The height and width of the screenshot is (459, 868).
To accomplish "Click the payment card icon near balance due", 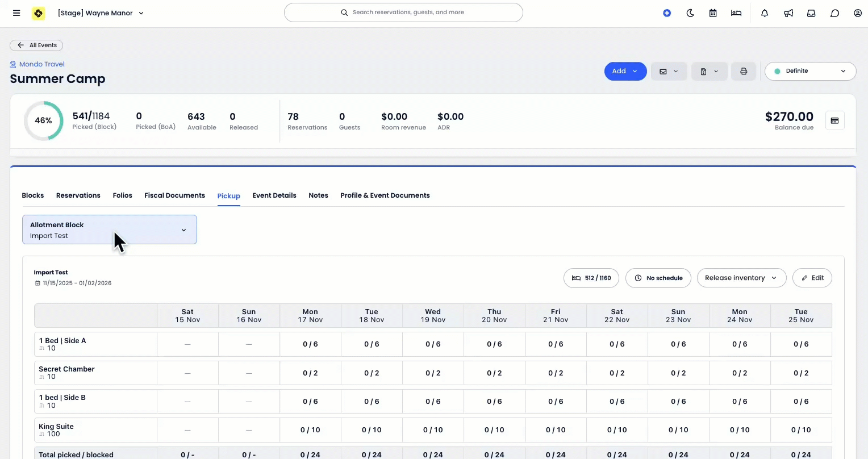I will (834, 120).
